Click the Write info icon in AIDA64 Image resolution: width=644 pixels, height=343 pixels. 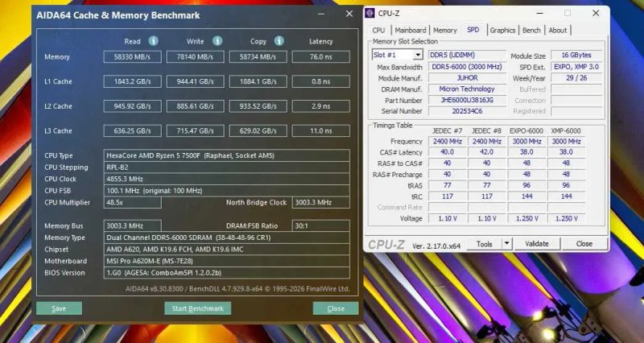(x=217, y=41)
